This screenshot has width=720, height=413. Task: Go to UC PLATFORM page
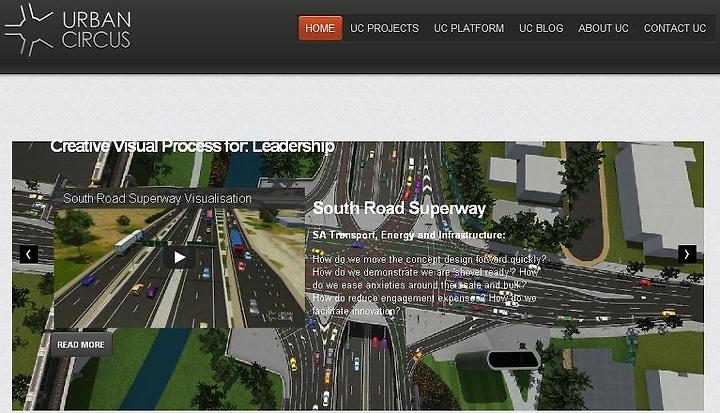(469, 28)
